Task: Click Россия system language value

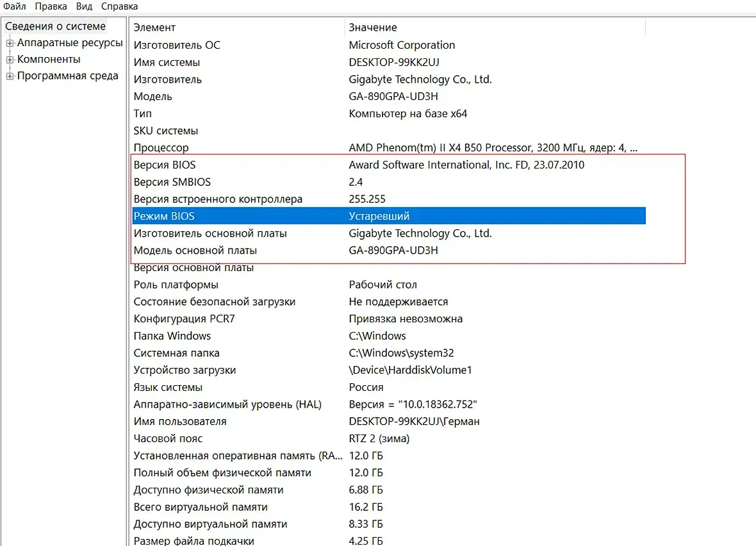Action: [366, 387]
